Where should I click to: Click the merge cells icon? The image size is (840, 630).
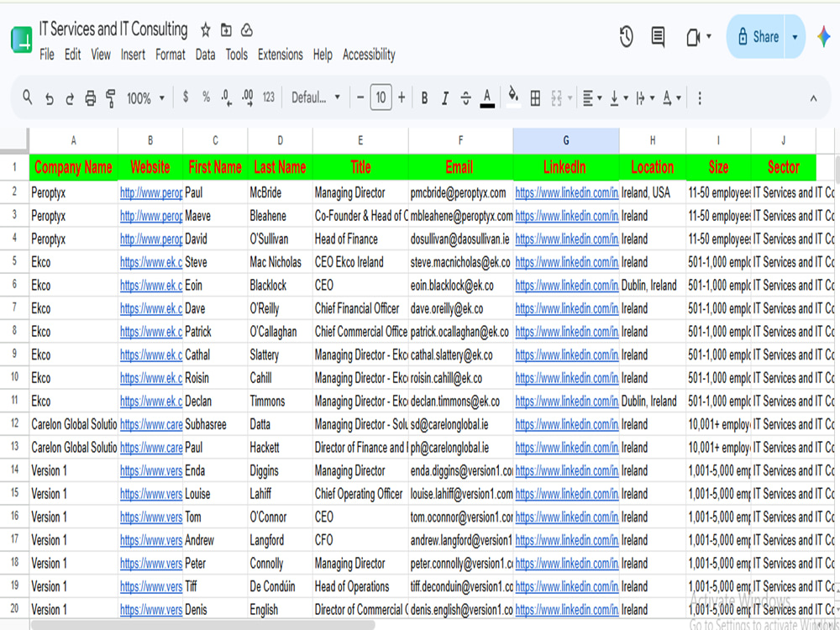(557, 98)
